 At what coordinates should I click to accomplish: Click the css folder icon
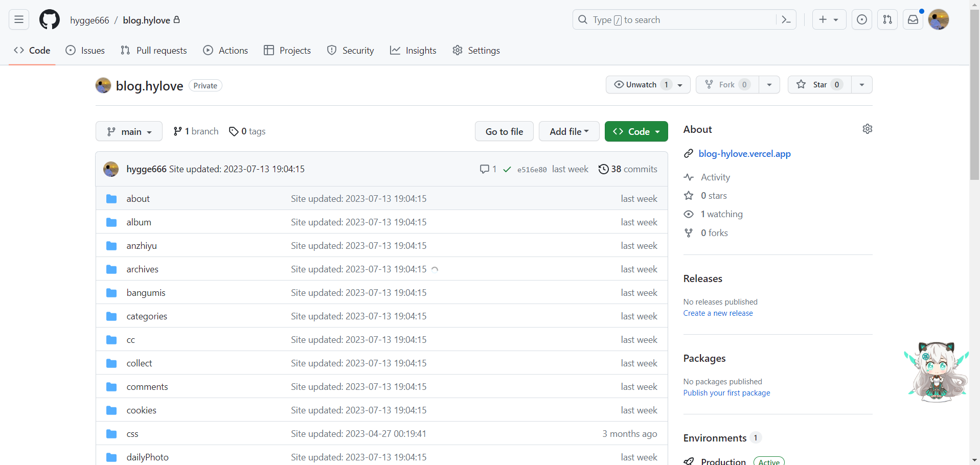(x=111, y=434)
